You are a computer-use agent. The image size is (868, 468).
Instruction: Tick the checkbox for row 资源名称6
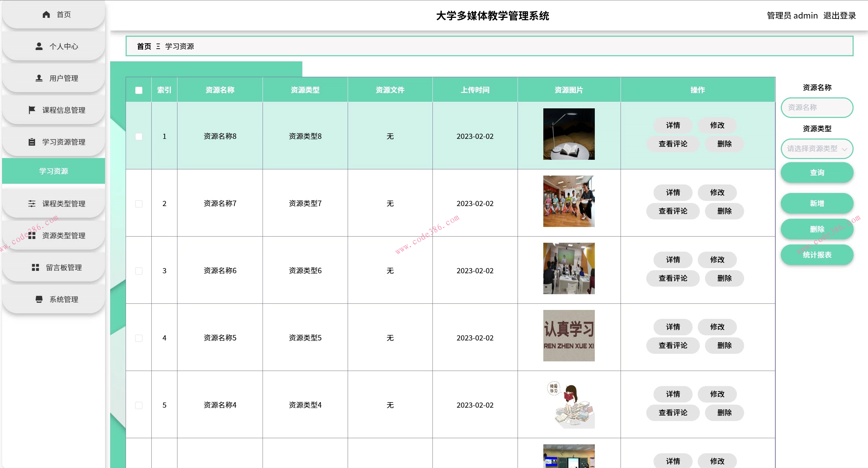pyautogui.click(x=139, y=271)
